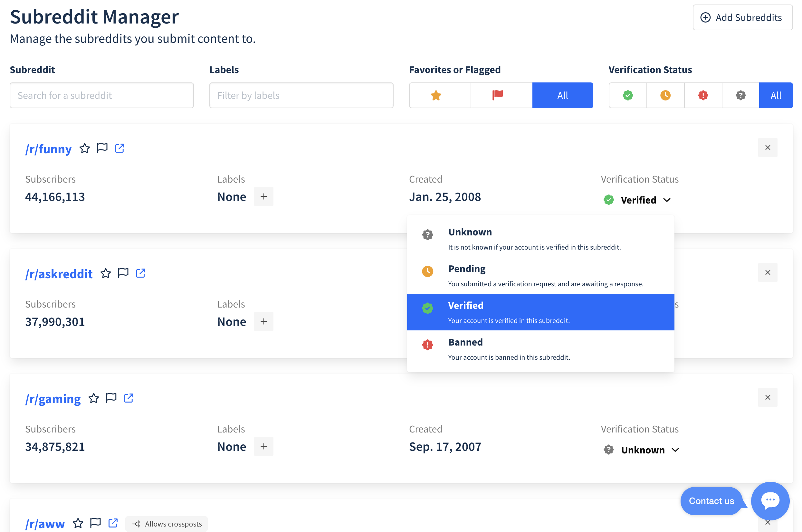The width and height of the screenshot is (802, 532).
Task: Favorite the /r/gaming subreddit with star
Action: click(94, 398)
